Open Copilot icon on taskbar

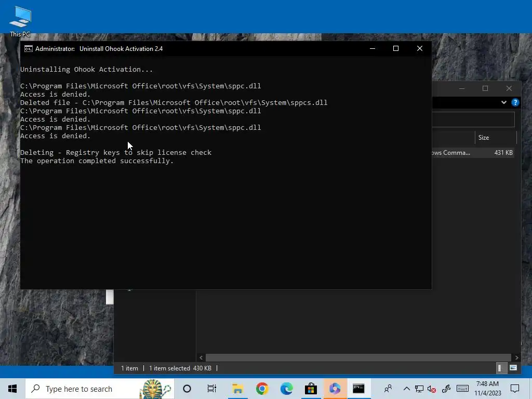click(x=335, y=389)
